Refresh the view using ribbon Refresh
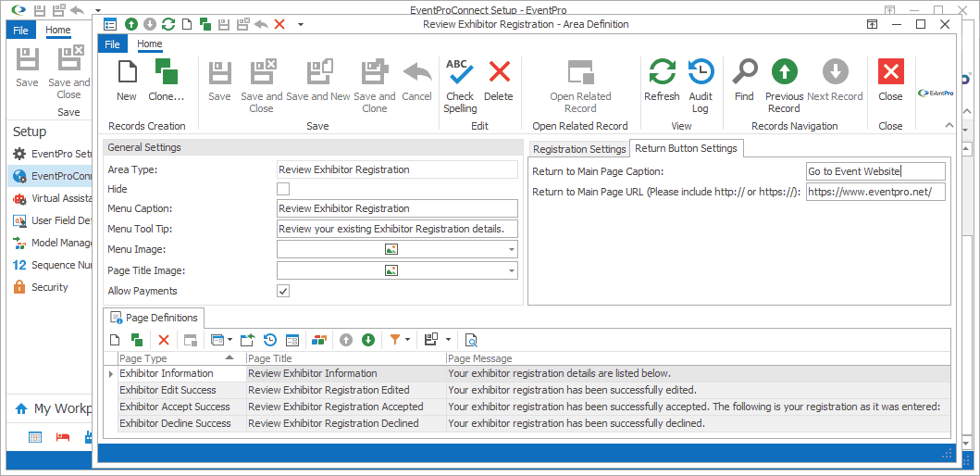Image resolution: width=980 pixels, height=476 pixels. click(x=662, y=81)
